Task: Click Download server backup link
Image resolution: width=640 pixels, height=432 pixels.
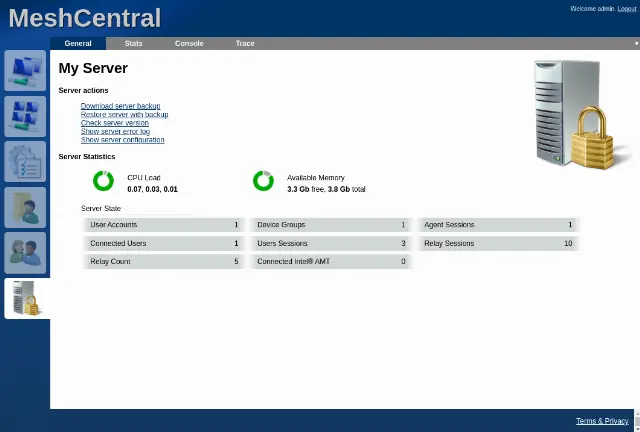Action: (x=120, y=106)
